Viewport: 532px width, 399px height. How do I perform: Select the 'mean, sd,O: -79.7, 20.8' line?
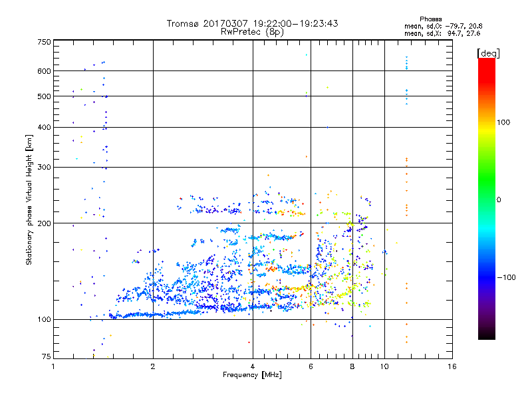pos(443,26)
